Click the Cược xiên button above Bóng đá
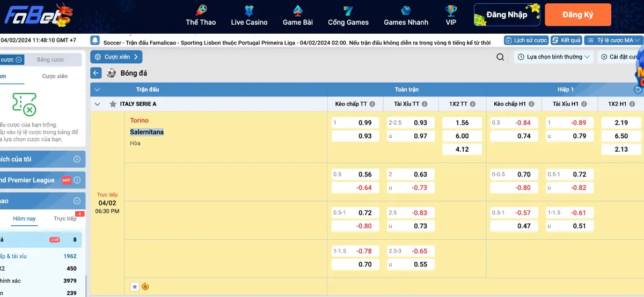This screenshot has width=644, height=297. (x=116, y=57)
